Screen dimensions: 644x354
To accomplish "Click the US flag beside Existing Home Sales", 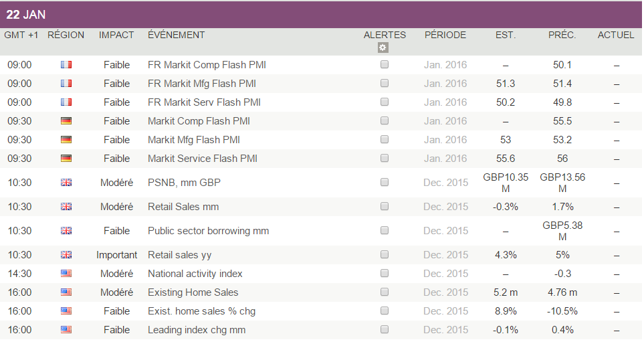I will coord(66,292).
